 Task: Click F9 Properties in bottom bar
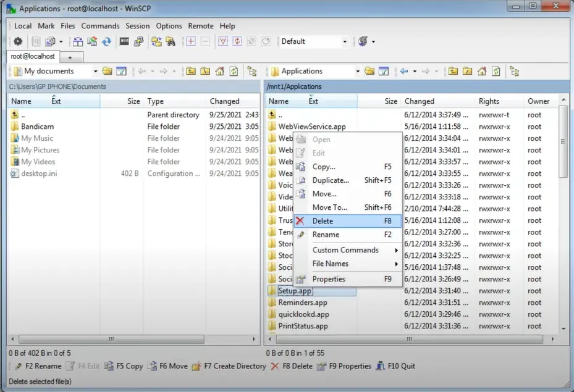(x=344, y=366)
